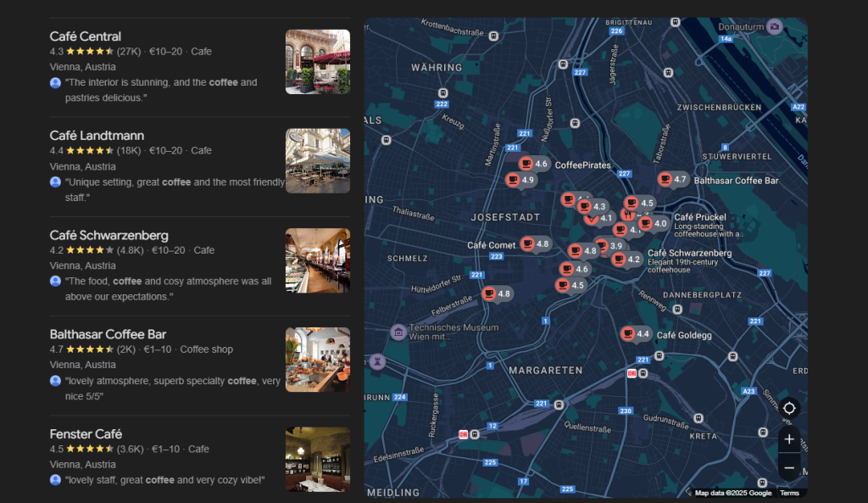Open the Café Central listing title

(86, 36)
